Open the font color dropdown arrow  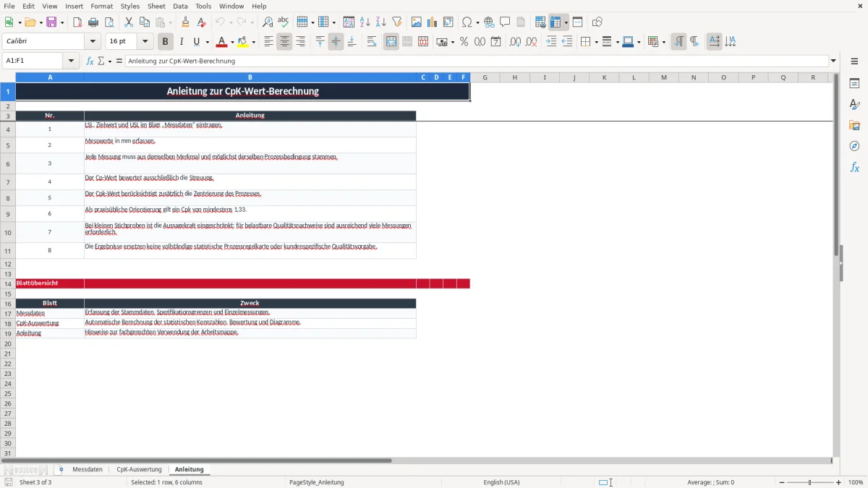pos(232,42)
